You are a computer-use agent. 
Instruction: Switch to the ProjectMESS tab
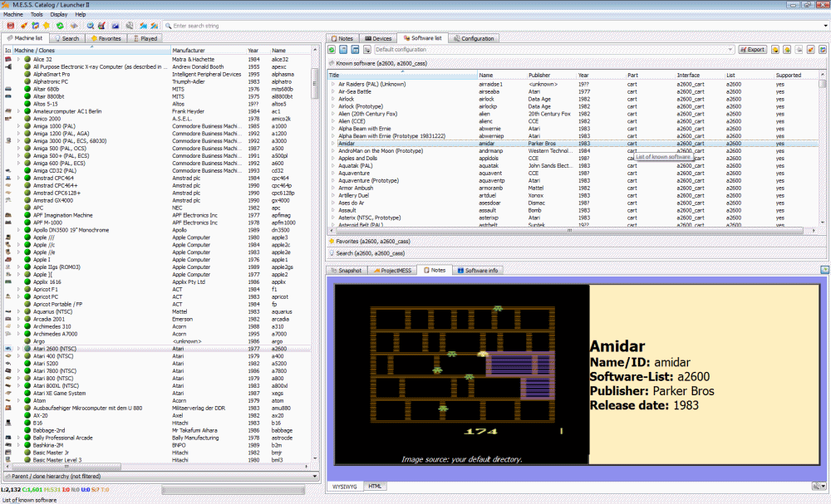392,270
